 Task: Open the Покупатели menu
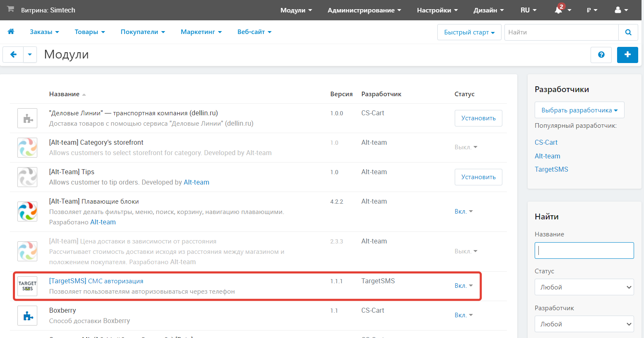[143, 32]
